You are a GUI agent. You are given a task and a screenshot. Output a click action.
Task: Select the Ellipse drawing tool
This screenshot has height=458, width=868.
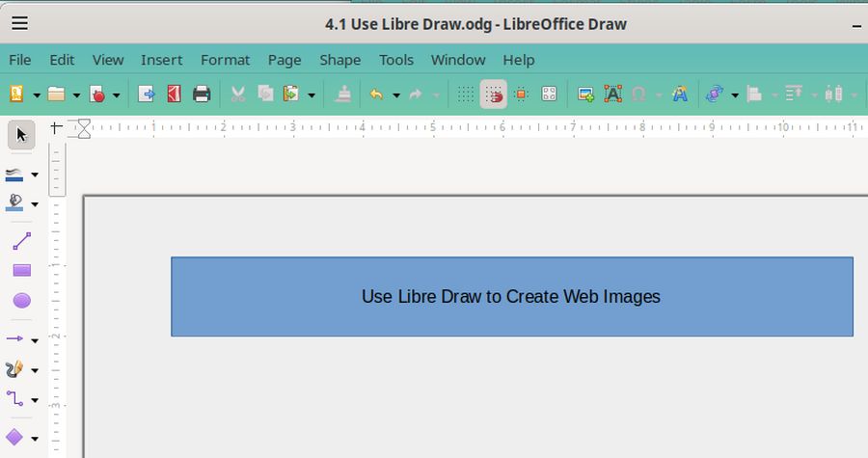[21, 301]
